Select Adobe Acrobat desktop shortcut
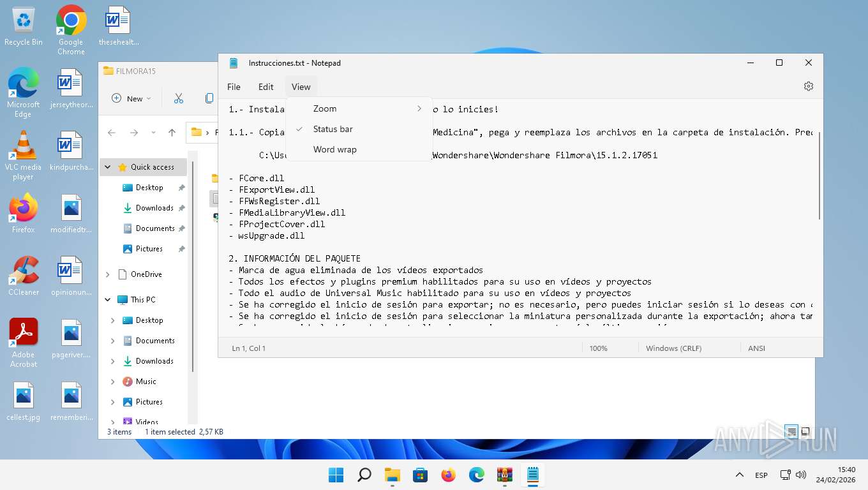868x490 pixels. click(24, 343)
